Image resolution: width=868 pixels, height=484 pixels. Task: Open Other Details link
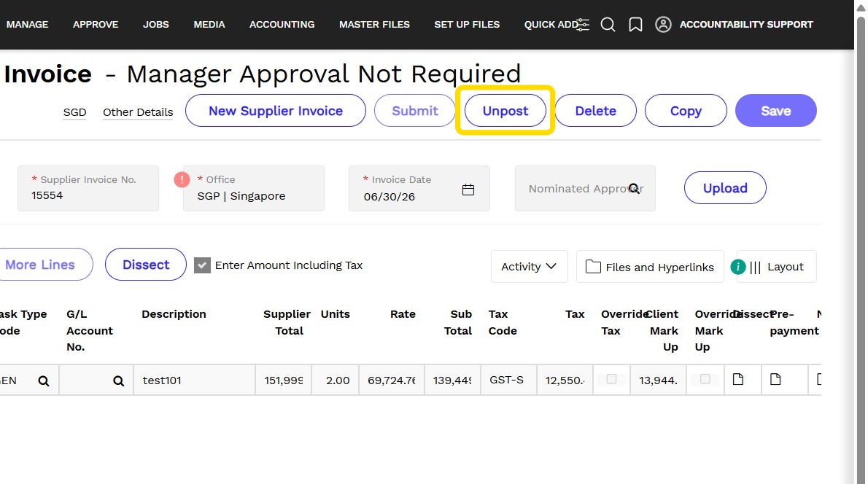pos(138,112)
